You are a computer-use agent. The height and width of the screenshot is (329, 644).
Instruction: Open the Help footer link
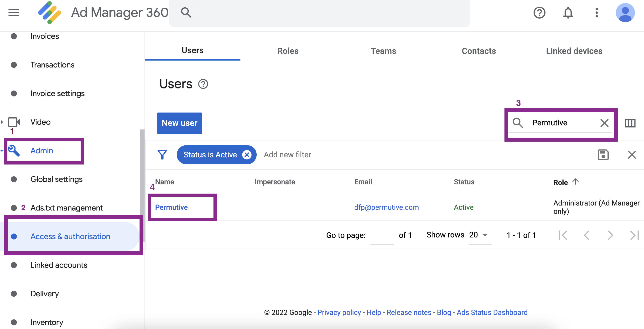click(374, 313)
